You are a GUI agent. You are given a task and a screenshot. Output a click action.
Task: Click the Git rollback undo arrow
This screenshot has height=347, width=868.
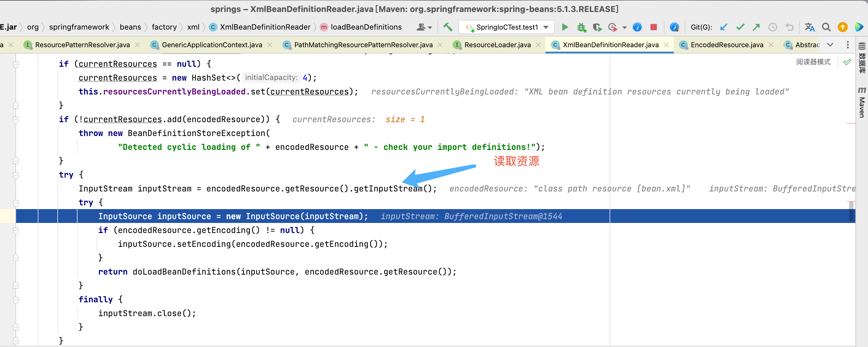click(790, 27)
